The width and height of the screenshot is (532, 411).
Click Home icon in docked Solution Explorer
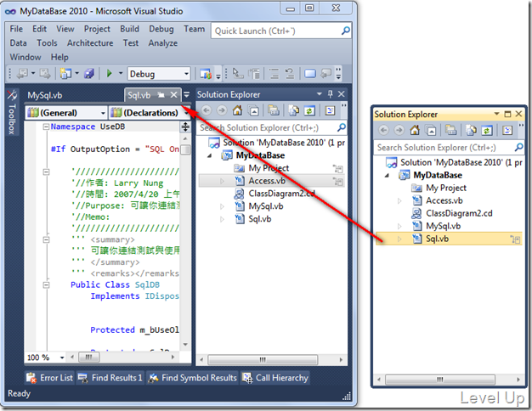(x=237, y=110)
